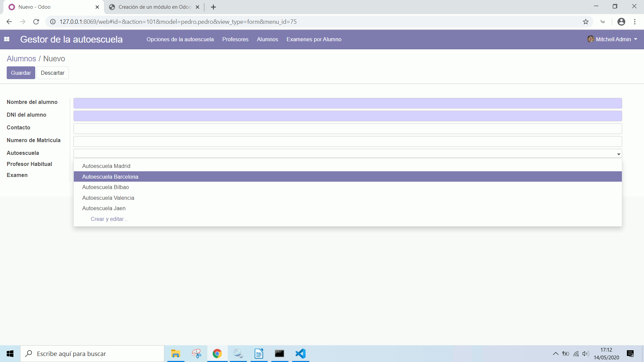Select Autoescuela Madrid from the list
This screenshot has height=362, width=644.
point(106,166)
